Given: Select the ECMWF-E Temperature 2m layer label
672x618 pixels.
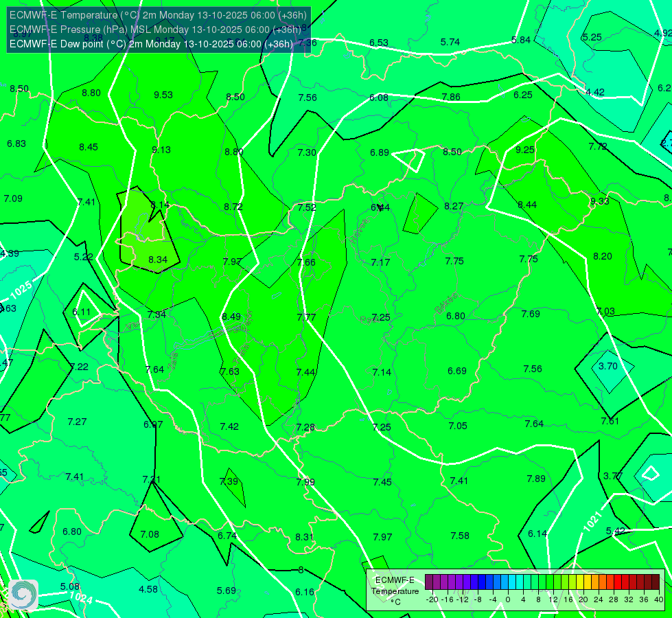Looking at the screenshot, I should pos(158,15).
